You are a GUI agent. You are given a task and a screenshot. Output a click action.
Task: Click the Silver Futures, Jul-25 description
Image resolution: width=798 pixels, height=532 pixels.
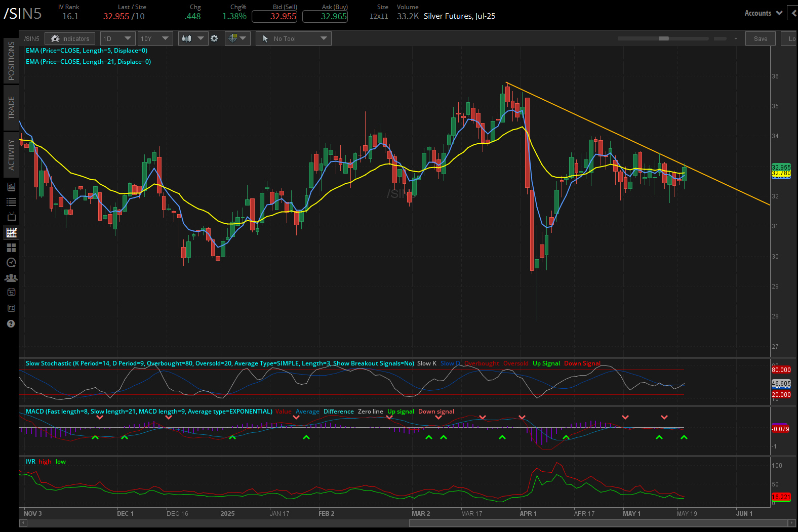click(x=459, y=16)
